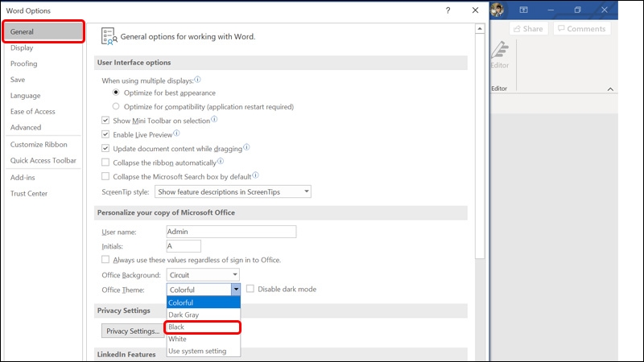The width and height of the screenshot is (644, 362).
Task: Close the Word Options dialog
Action: (x=475, y=10)
